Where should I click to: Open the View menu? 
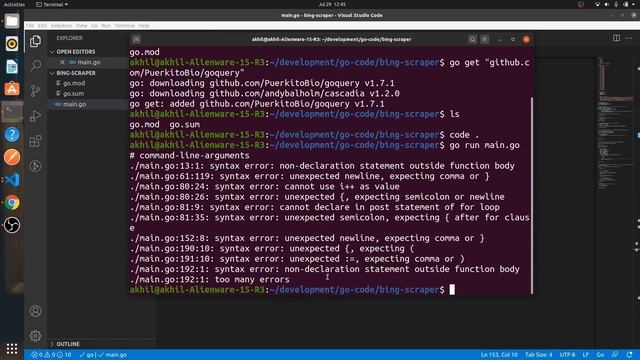click(82, 25)
